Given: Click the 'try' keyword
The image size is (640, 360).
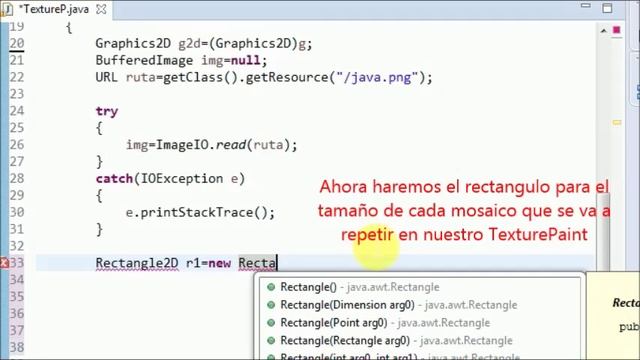Looking at the screenshot, I should click(107, 111).
